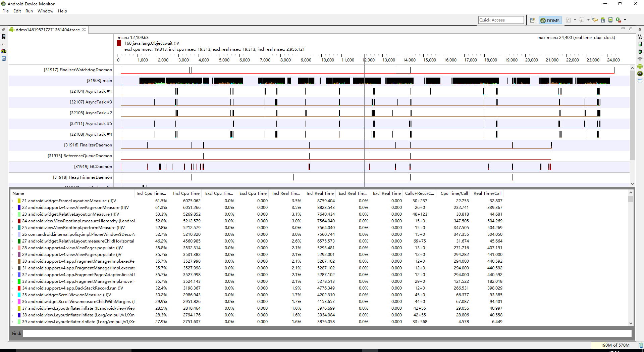Open the Android SDK Manager download icon
The height and width of the screenshot is (352, 644).
603,20
